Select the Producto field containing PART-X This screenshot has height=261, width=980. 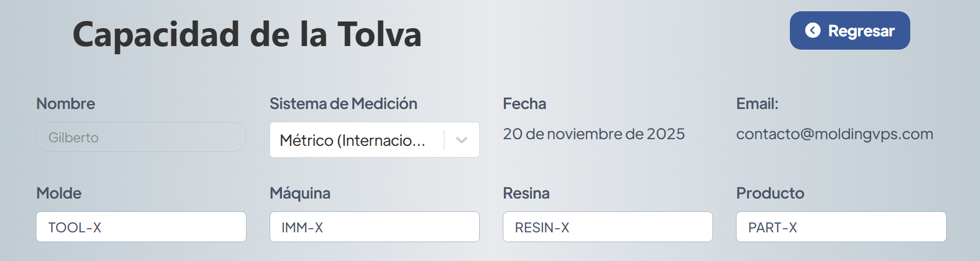pos(841,227)
